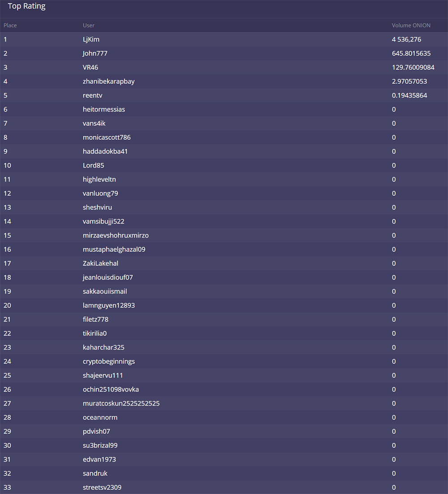Select user zhanibekarapbay
Viewport: 448px width, 494px height.
point(108,81)
